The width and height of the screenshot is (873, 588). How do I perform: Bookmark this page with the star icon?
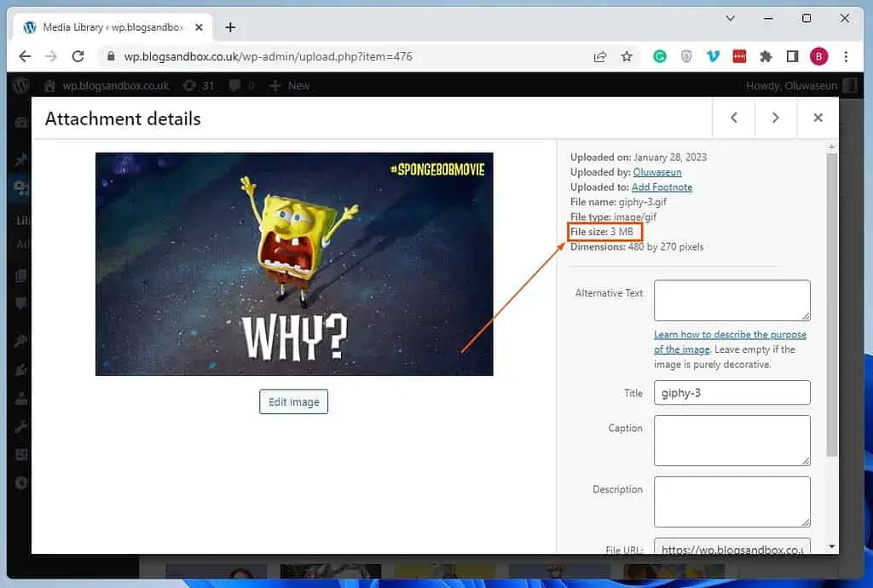[x=627, y=56]
